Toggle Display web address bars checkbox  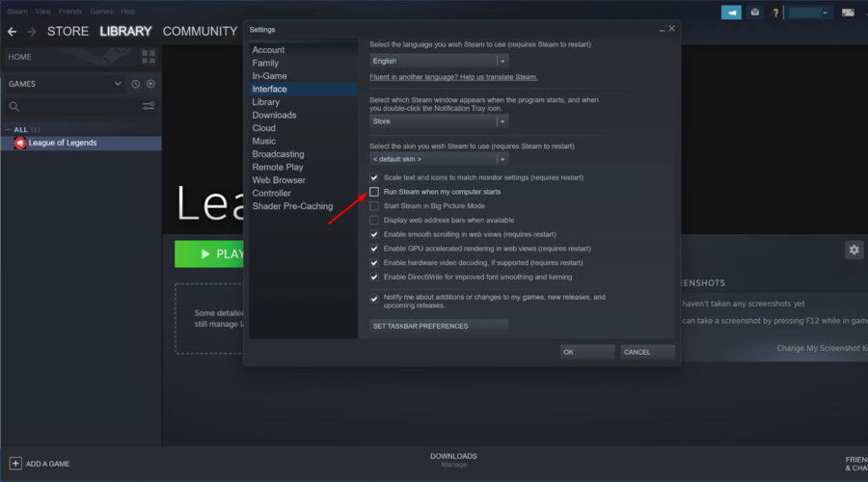(374, 220)
